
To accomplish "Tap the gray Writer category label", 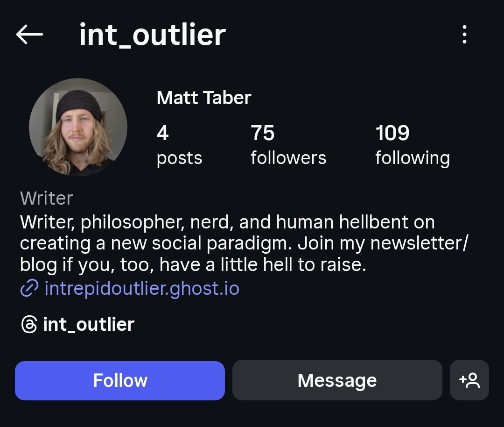I will (x=46, y=198).
